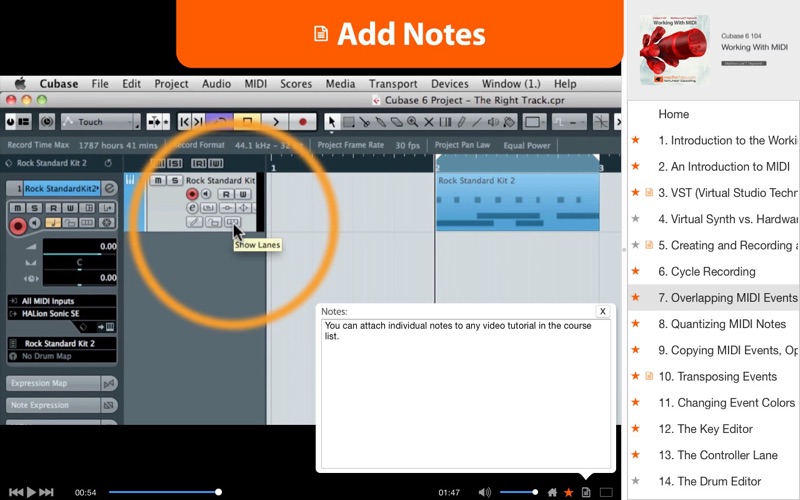Click the red Record button in Cubase toolbar
Image resolution: width=800 pixels, height=500 pixels.
(303, 122)
